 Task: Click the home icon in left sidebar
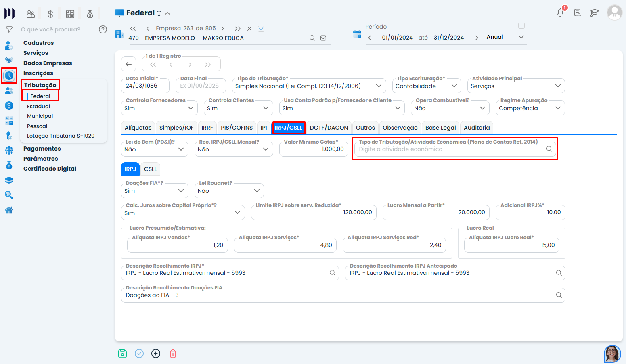[9, 210]
